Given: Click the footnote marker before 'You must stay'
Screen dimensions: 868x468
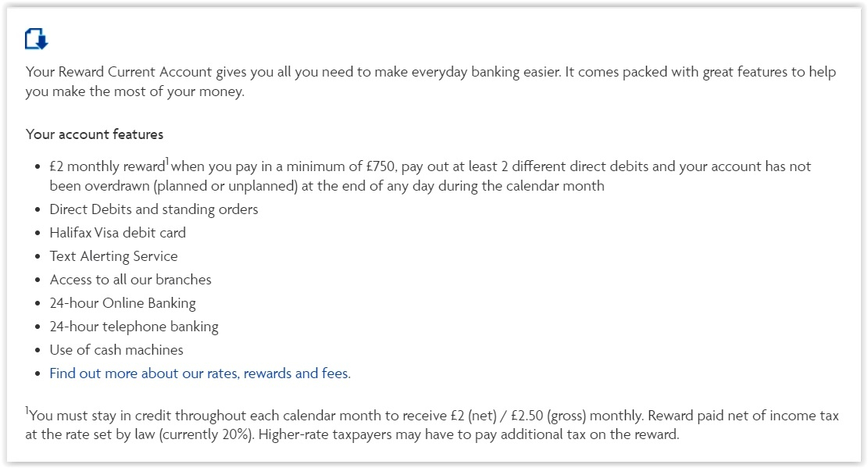Looking at the screenshot, I should pyautogui.click(x=27, y=410).
